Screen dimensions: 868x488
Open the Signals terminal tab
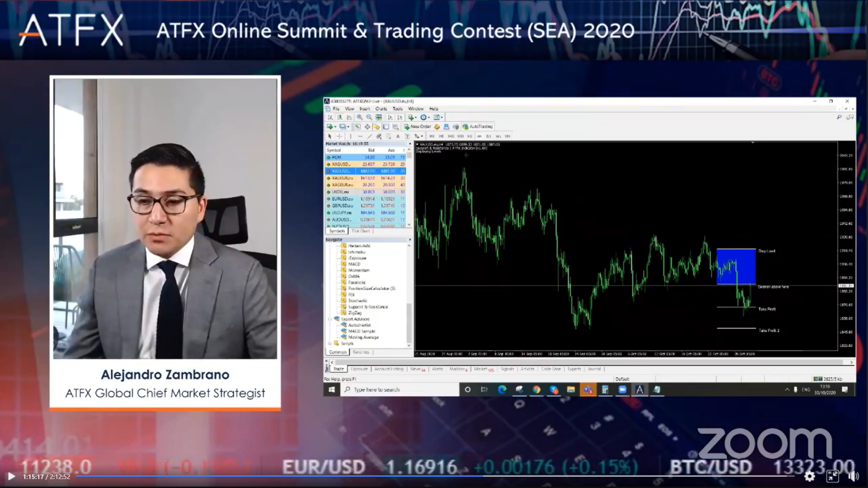(507, 369)
